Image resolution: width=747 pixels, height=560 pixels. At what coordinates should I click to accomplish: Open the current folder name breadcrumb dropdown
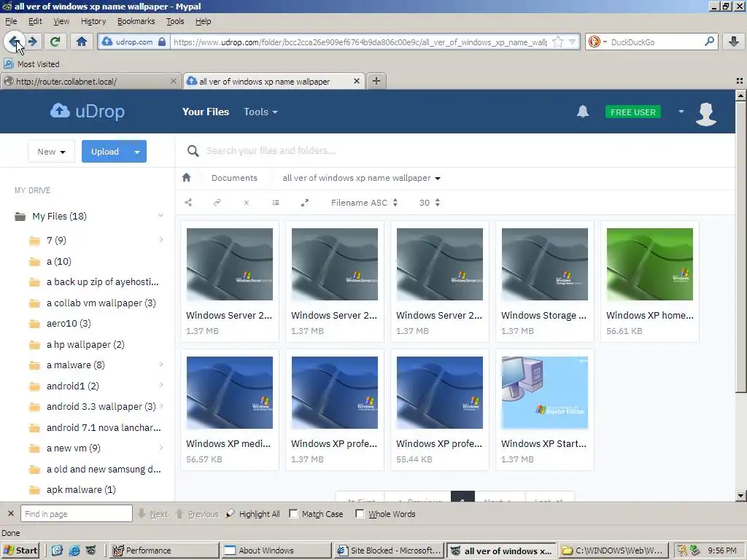pyautogui.click(x=362, y=178)
